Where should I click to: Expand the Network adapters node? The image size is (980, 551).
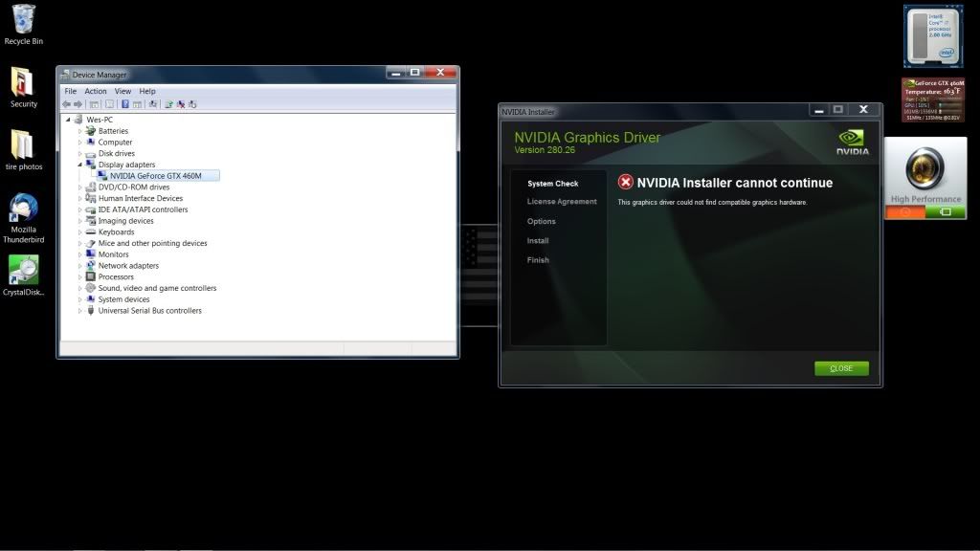pos(80,266)
